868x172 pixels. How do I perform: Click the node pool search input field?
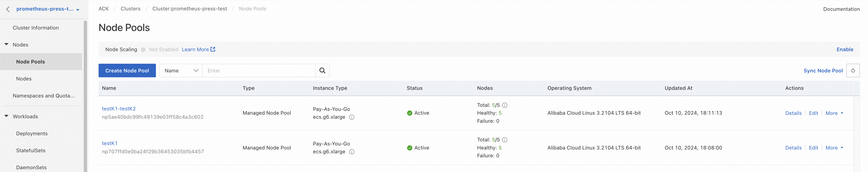pyautogui.click(x=259, y=71)
